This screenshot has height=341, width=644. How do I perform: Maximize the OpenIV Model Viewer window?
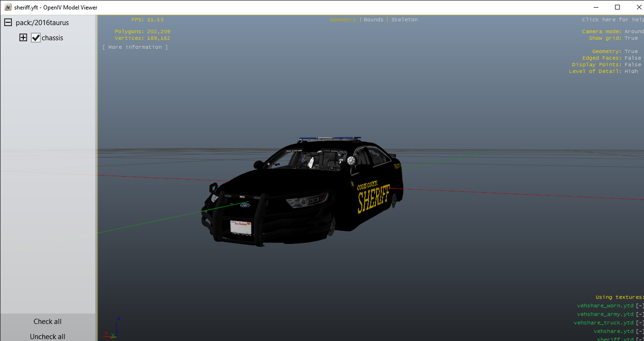617,7
